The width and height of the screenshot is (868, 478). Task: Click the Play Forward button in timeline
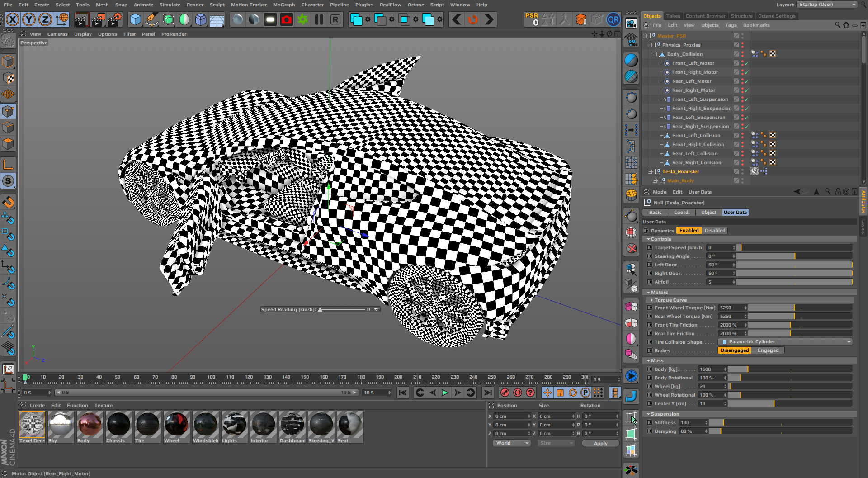pos(445,393)
